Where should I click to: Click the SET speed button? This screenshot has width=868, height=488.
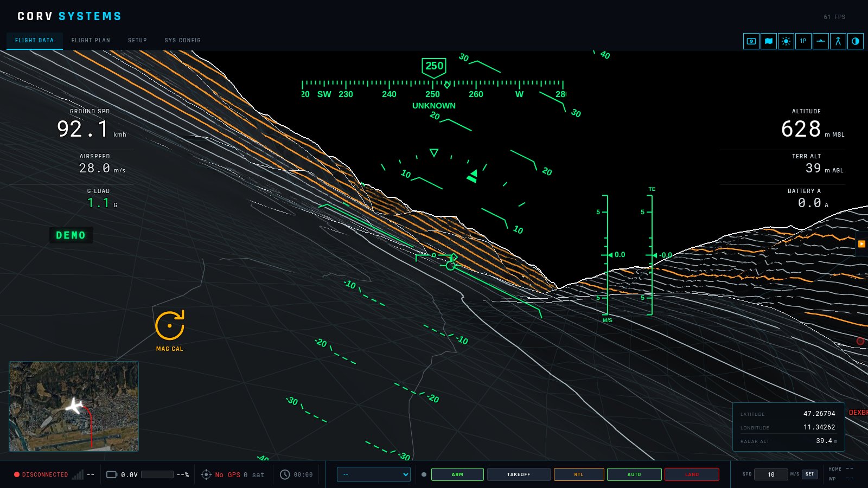point(810,474)
